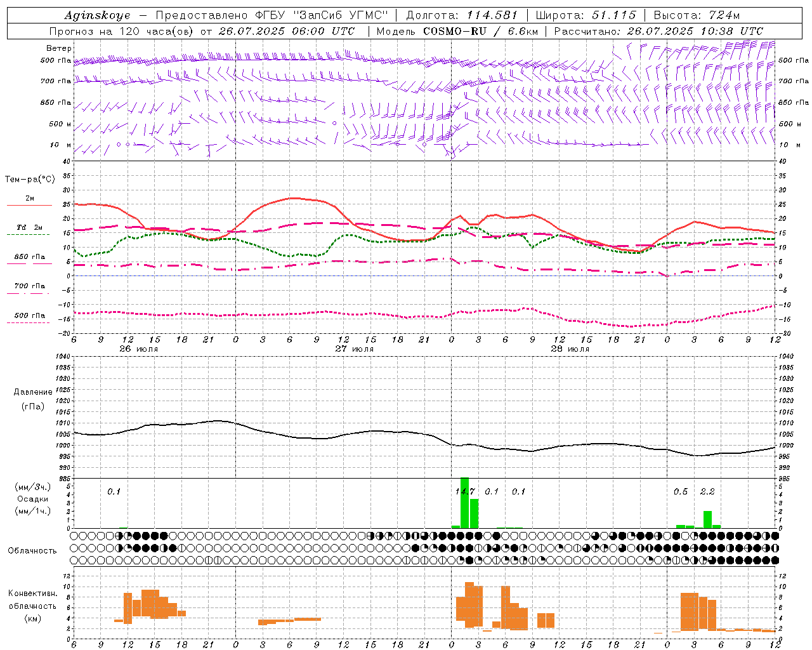Select the 27 июля date marker
The image size is (812, 650).
354,348
